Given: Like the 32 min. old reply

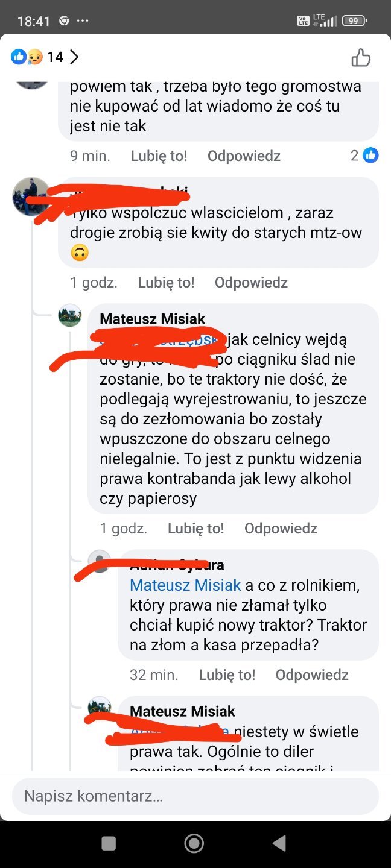Looking at the screenshot, I should coord(227,675).
